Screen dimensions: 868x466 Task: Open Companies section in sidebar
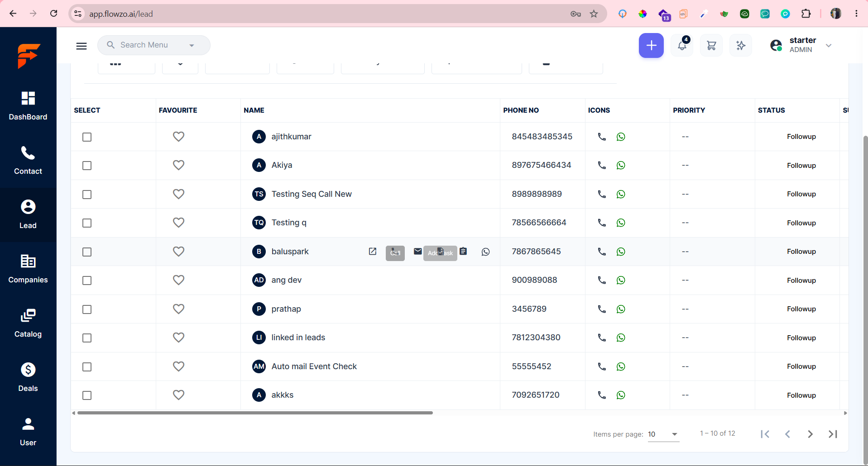(x=28, y=269)
